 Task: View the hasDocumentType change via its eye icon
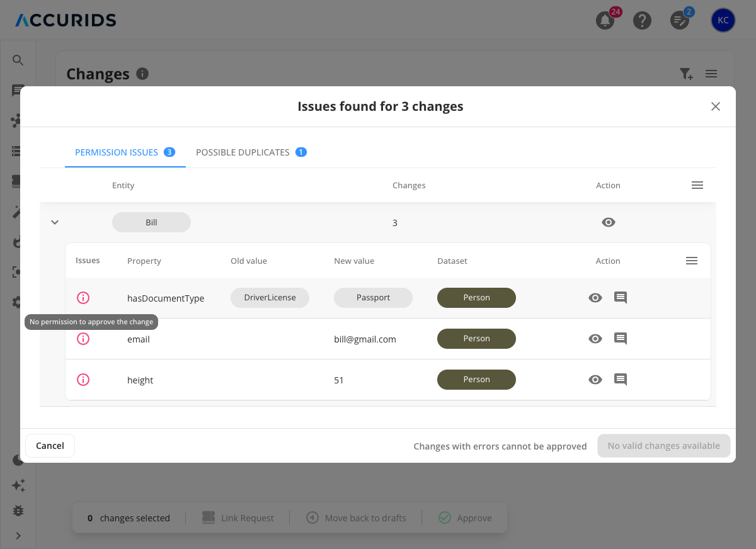[595, 297]
